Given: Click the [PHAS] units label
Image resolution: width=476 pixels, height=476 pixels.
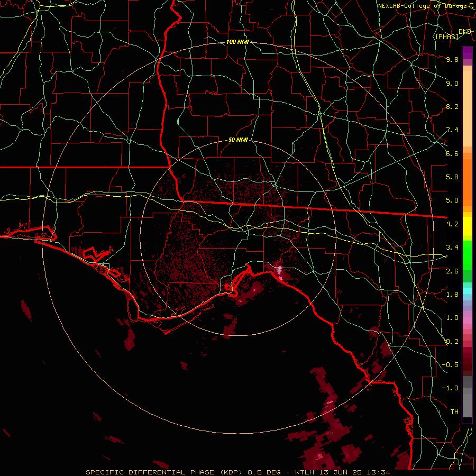Looking at the screenshot, I should 447,36.
